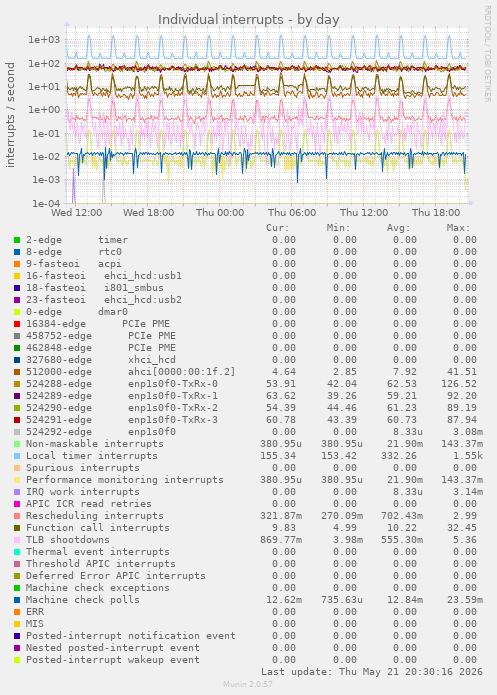Viewport: 497px width, 695px height.
Task: Click the legend entry 16-fasteoi ehci_hcd:usb1
Action: click(104, 276)
